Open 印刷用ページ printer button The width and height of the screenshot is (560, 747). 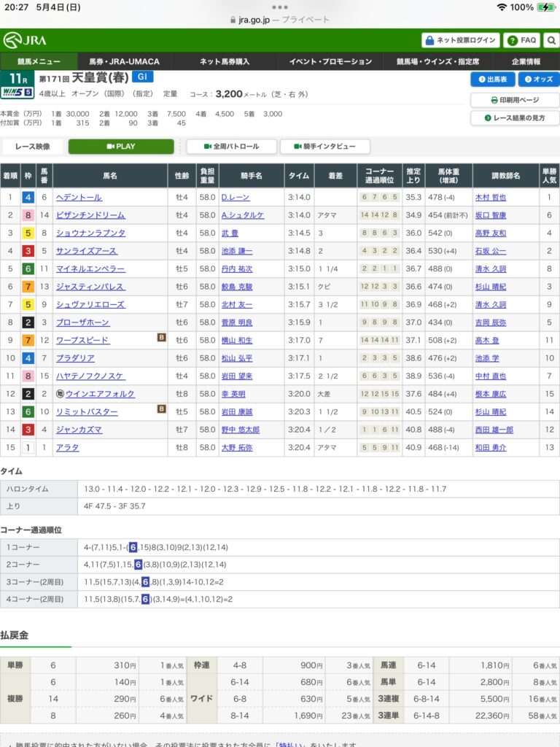[x=515, y=100]
